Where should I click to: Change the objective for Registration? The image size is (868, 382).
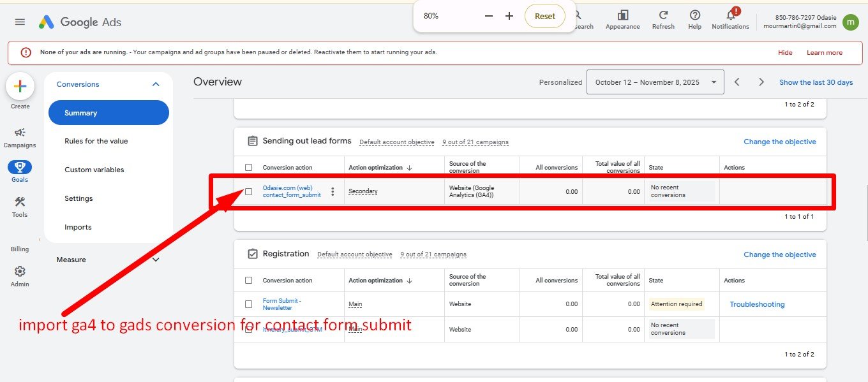click(x=780, y=254)
